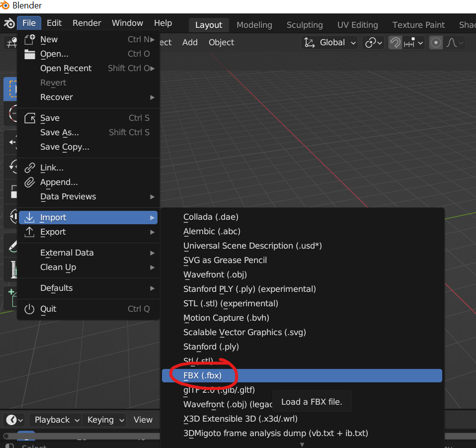Screen dimensions: 476x448
Task: Switch to the UV Editing workspace tab
Action: click(x=358, y=25)
